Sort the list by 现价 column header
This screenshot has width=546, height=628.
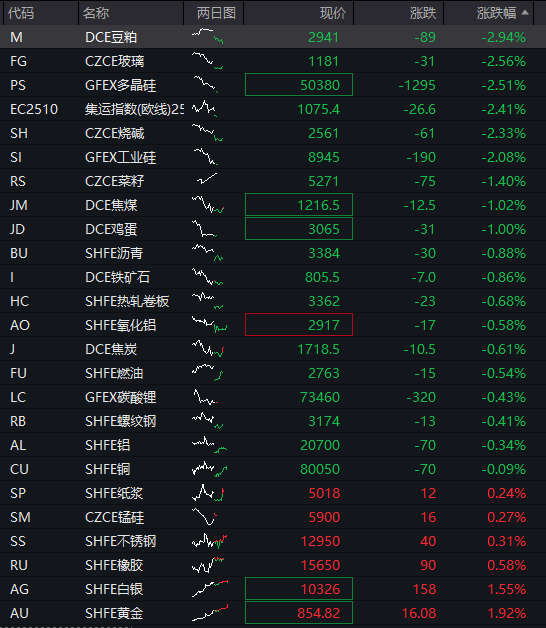pyautogui.click(x=332, y=13)
